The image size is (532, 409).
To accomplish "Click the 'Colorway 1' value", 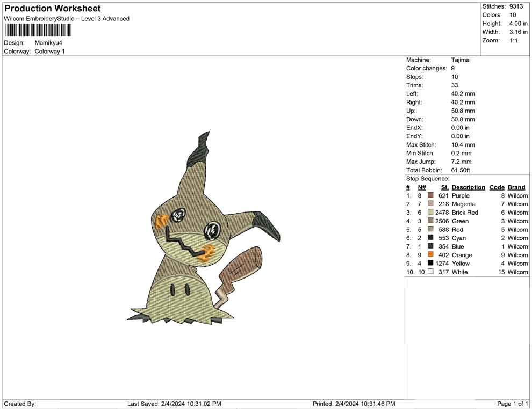I will (49, 51).
